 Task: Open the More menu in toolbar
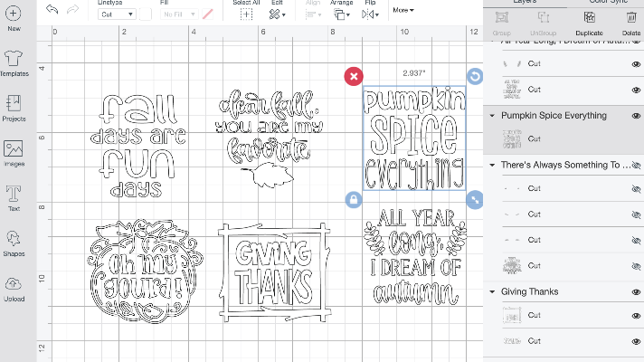pyautogui.click(x=402, y=11)
